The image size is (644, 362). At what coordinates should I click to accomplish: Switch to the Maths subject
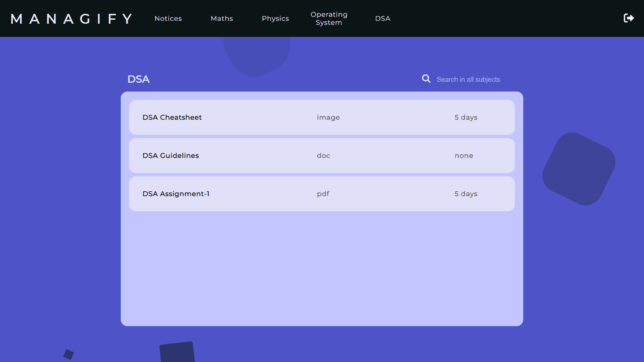coord(222,18)
